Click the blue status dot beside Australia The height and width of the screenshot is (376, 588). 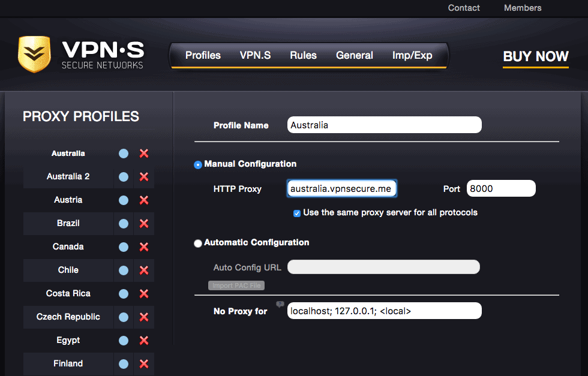(x=123, y=153)
